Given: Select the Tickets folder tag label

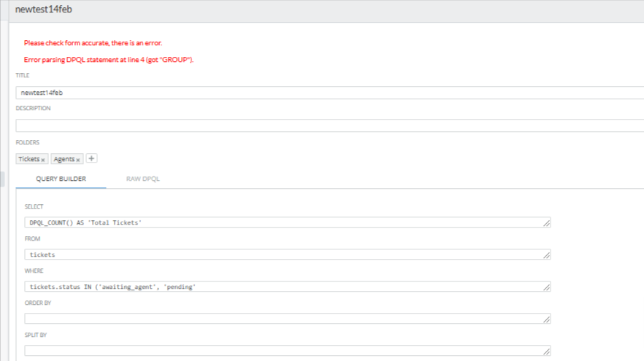Looking at the screenshot, I should tap(28, 159).
